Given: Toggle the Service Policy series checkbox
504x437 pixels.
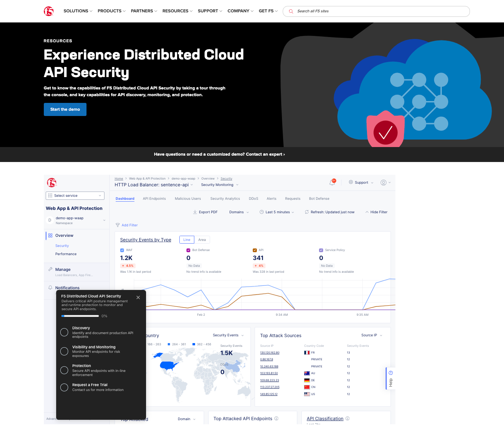Looking at the screenshot, I should point(321,250).
